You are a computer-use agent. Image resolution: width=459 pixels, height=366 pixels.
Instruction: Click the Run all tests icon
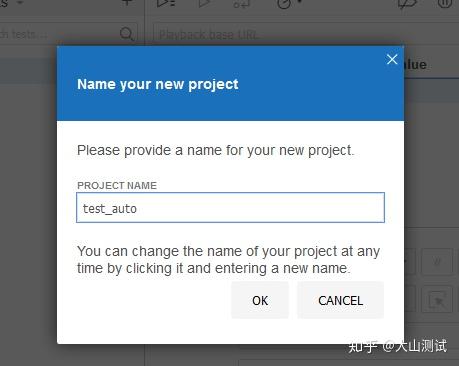click(166, 3)
